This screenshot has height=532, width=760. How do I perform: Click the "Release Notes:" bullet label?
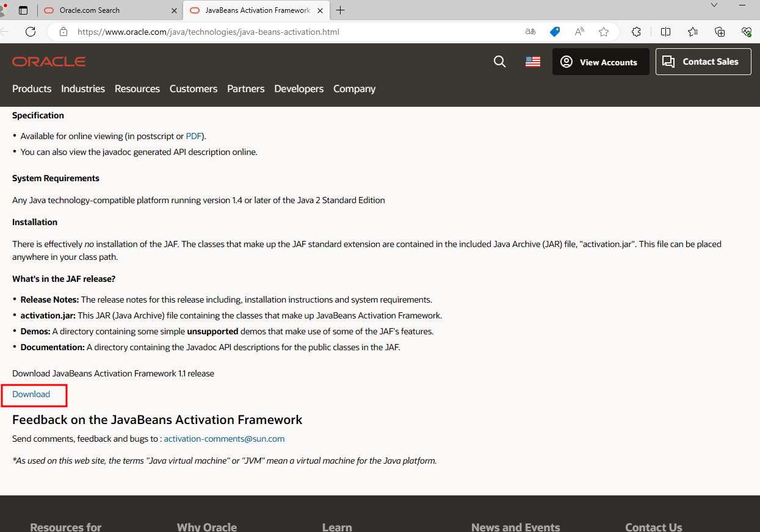click(49, 300)
